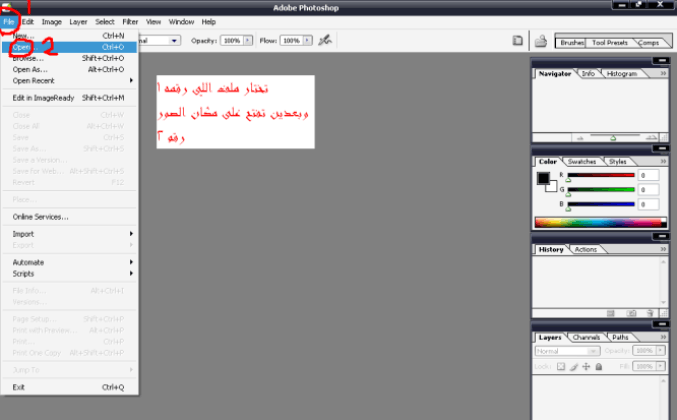Collapse the Color palette group
Viewport: 677px width, 420px height.
[x=661, y=148]
